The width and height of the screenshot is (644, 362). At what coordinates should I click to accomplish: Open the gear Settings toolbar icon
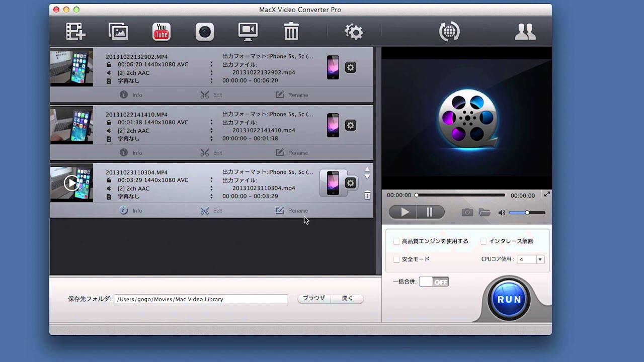click(x=354, y=32)
